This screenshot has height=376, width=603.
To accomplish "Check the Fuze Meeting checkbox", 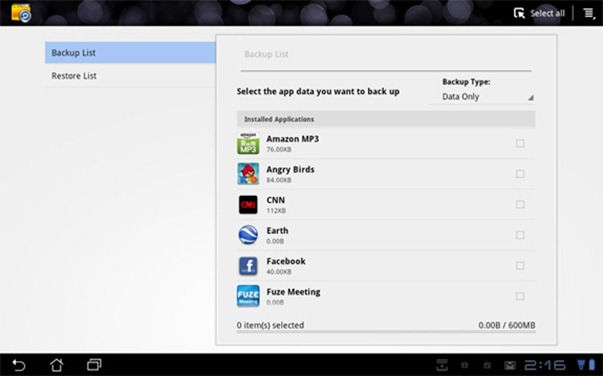I will point(520,296).
